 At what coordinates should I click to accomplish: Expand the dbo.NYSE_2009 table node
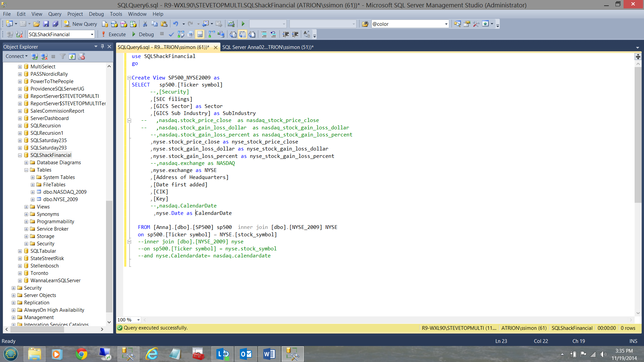(33, 199)
